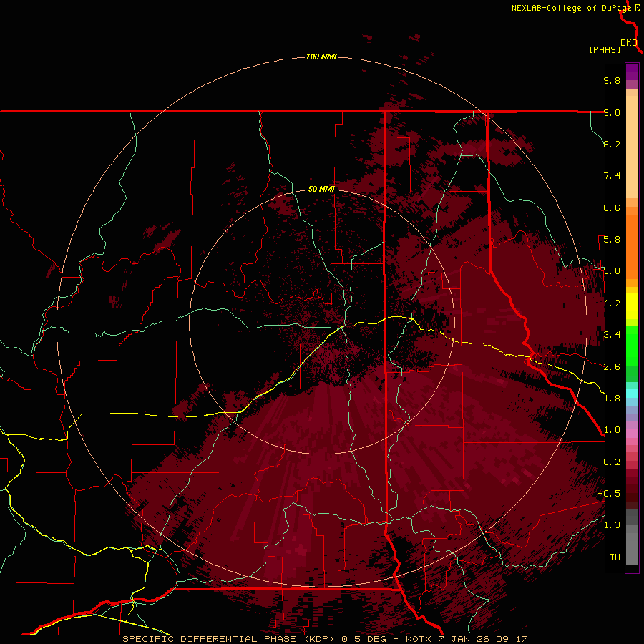Pick the cyan band of the color bar

coord(632,394)
